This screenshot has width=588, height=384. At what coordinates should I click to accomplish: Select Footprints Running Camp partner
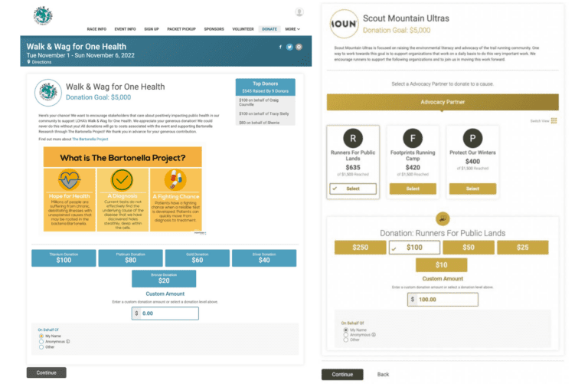[413, 189]
